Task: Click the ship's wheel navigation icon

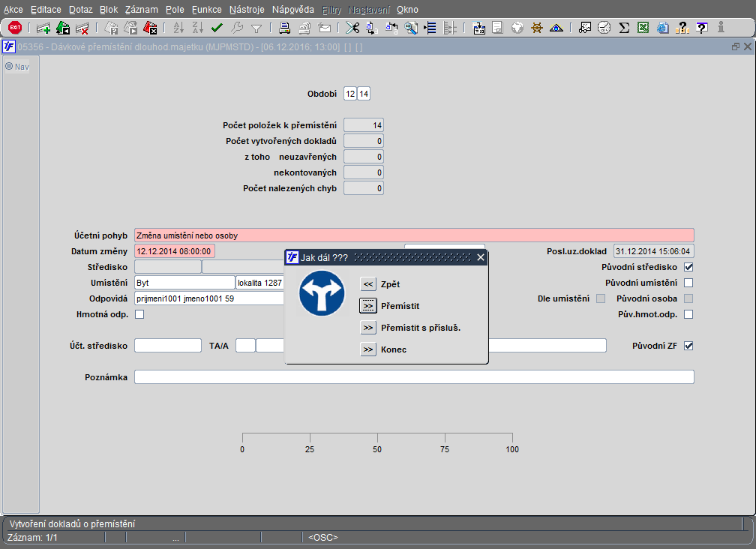Action: tap(537, 28)
